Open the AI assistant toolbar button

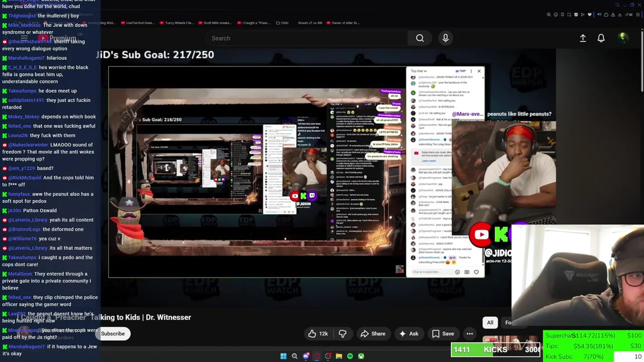(629, 15)
